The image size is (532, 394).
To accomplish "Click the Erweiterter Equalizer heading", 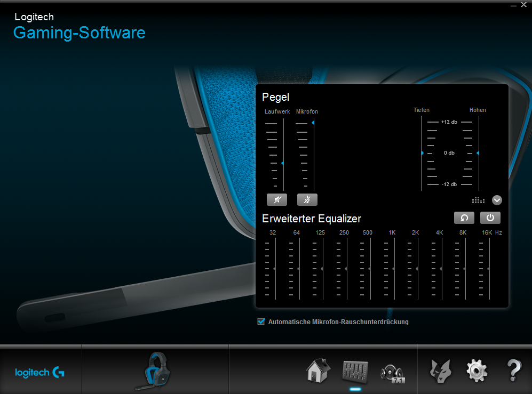I will tap(312, 219).
